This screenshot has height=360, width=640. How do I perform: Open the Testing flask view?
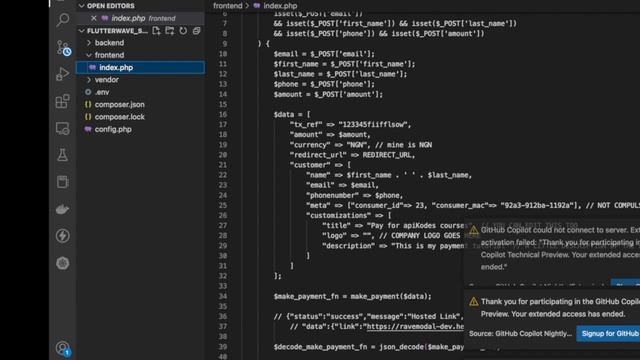62,155
